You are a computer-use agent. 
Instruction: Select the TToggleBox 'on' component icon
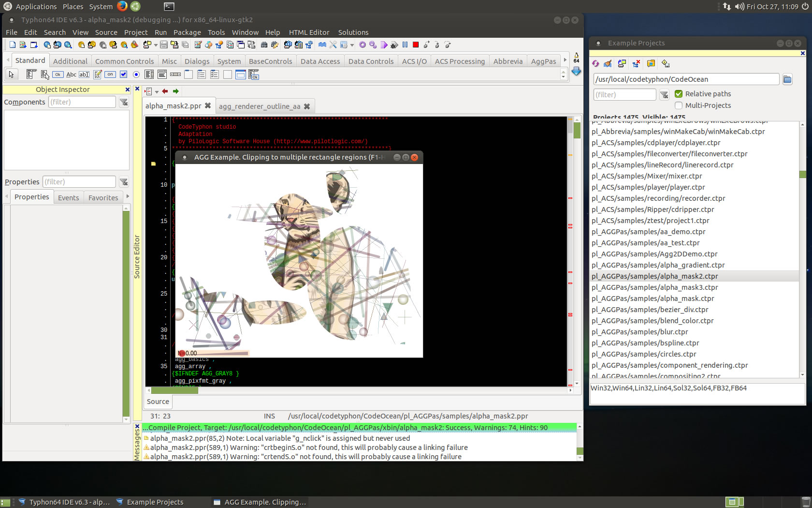(x=110, y=75)
